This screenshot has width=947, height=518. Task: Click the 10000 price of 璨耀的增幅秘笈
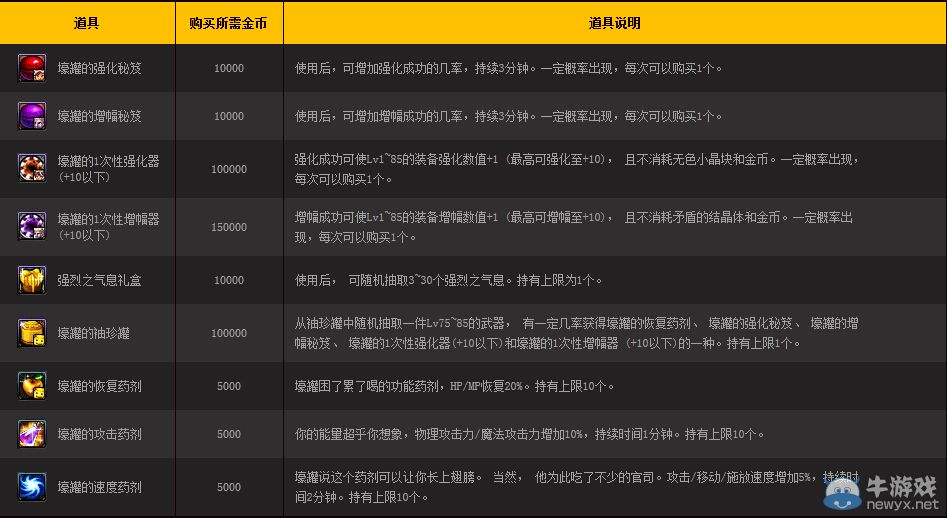coord(229,116)
